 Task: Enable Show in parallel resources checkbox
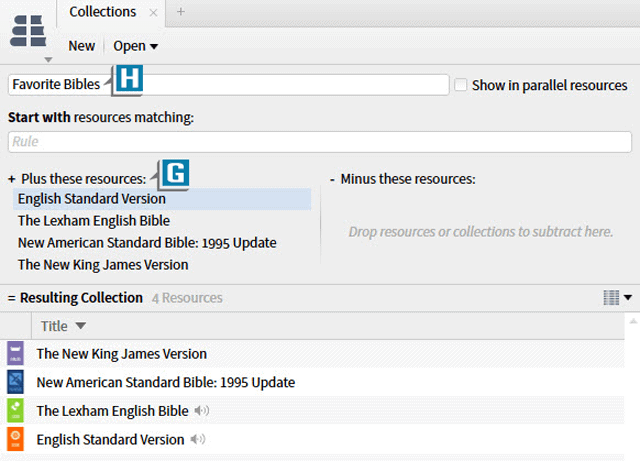461,85
